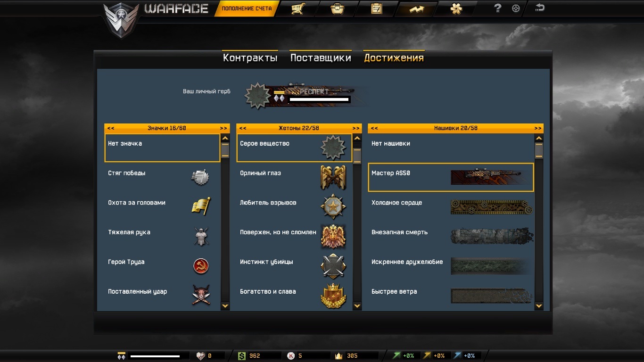
Task: Open the inventory briefcase icon
Action: pyautogui.click(x=337, y=8)
